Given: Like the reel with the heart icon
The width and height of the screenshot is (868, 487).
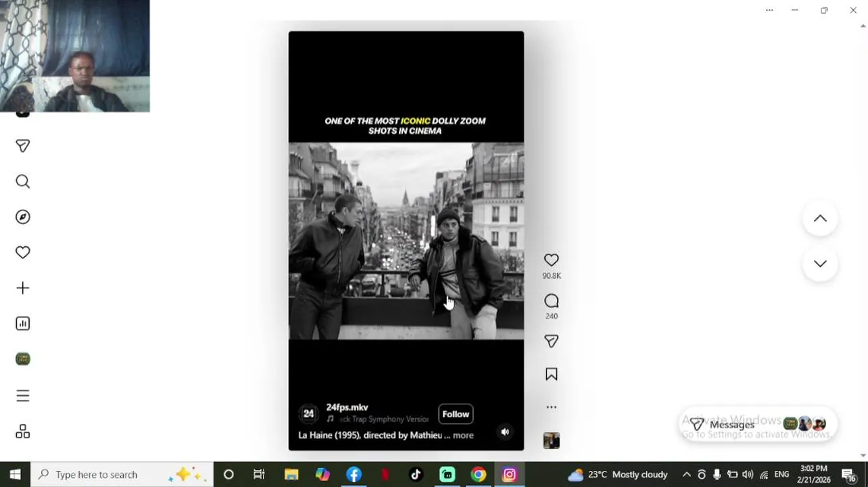Looking at the screenshot, I should (x=551, y=260).
